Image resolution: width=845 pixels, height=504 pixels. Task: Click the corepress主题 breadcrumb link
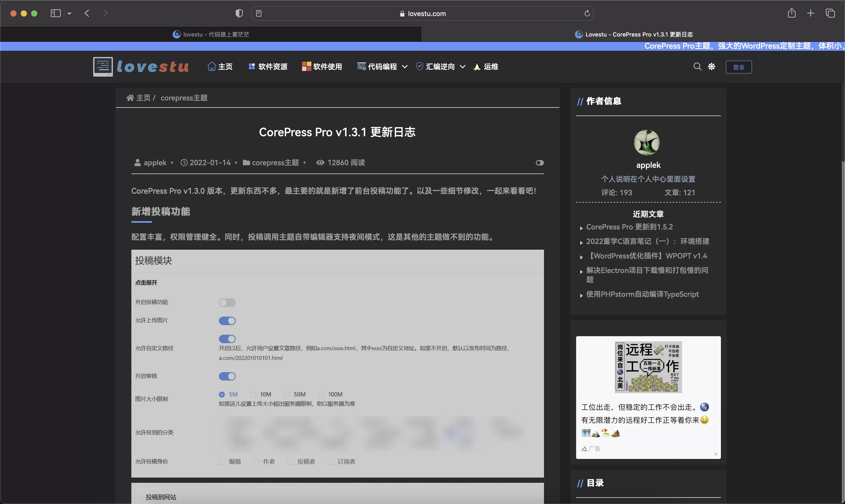coord(184,98)
